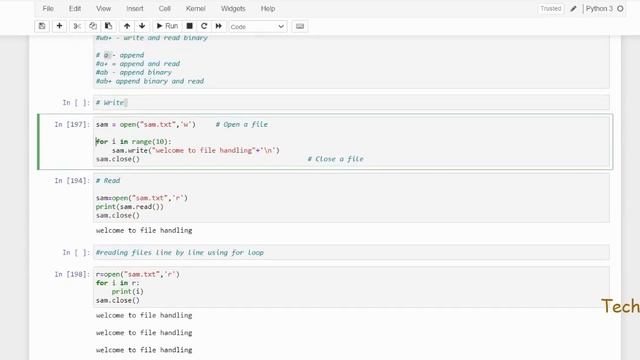Click the kernel status circle indicator

(620, 9)
